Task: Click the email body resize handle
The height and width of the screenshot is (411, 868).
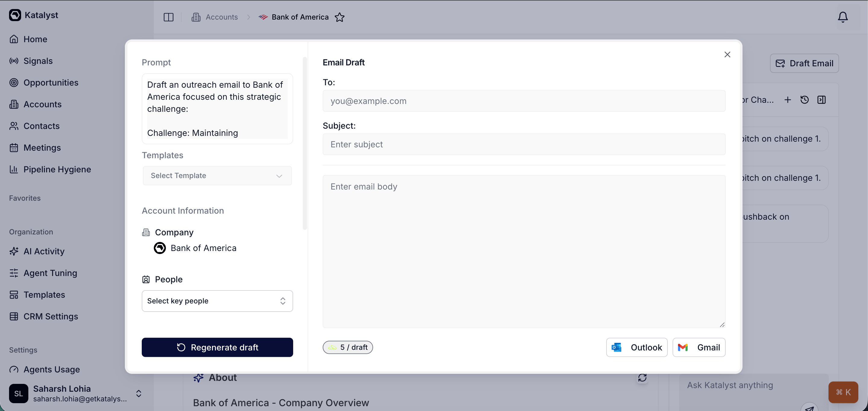Action: click(x=722, y=325)
